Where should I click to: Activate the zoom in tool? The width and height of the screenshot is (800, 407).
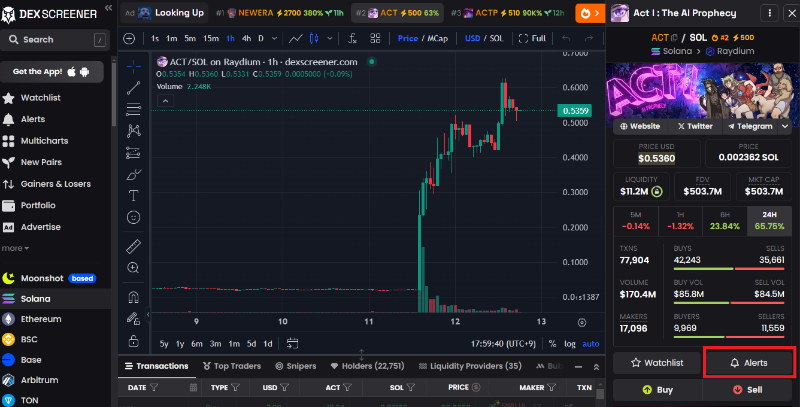pos(134,268)
